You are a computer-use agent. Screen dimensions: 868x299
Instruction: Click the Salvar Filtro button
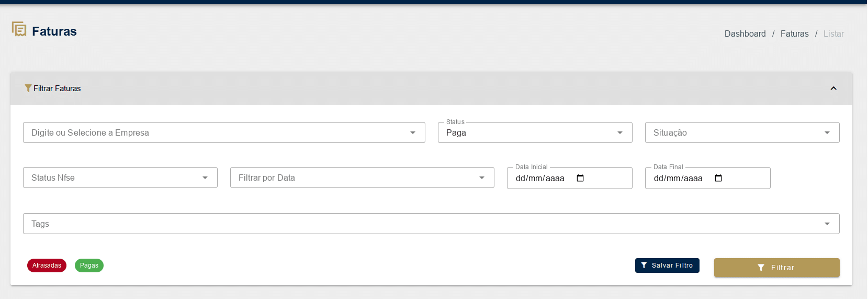tap(667, 265)
